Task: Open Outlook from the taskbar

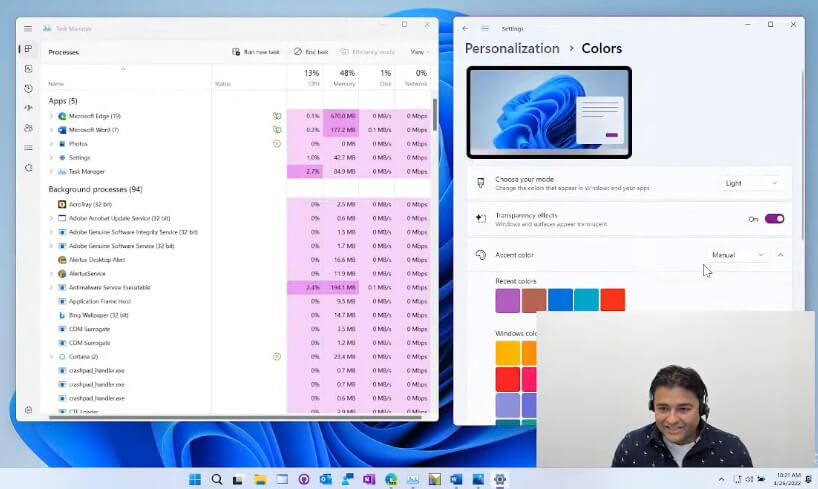Action: [326, 479]
